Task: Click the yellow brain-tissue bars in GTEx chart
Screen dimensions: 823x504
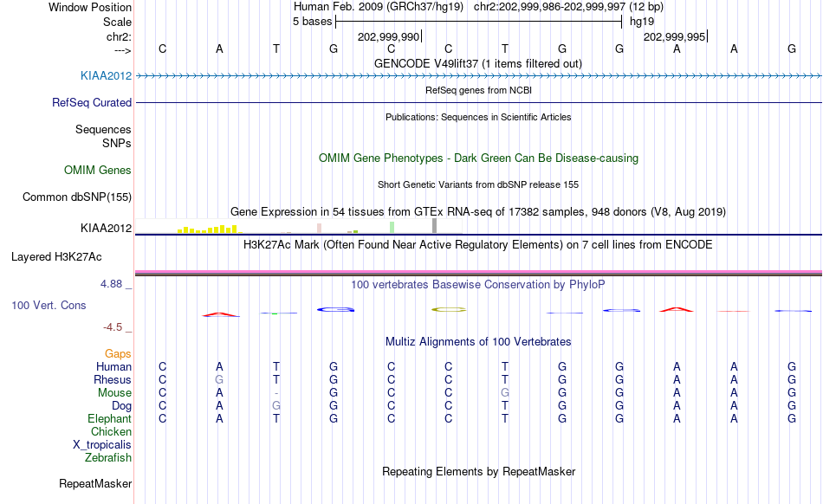Action: (x=210, y=229)
